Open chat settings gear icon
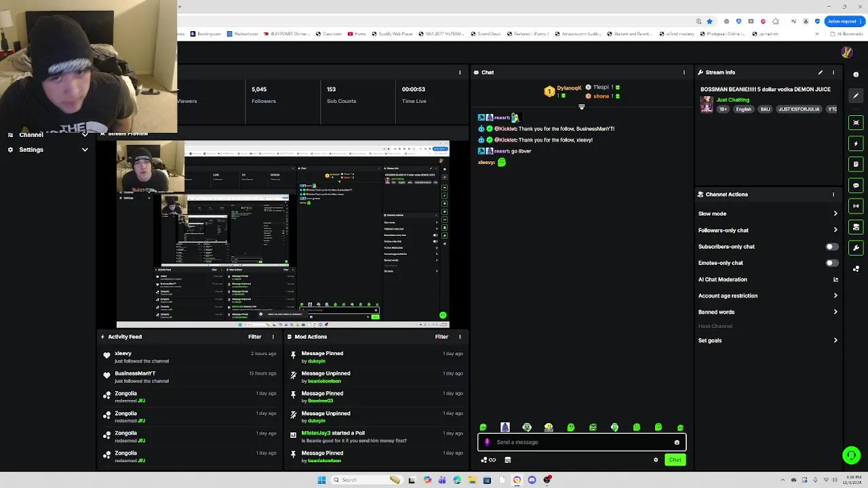The width and height of the screenshot is (868, 488). click(x=656, y=460)
